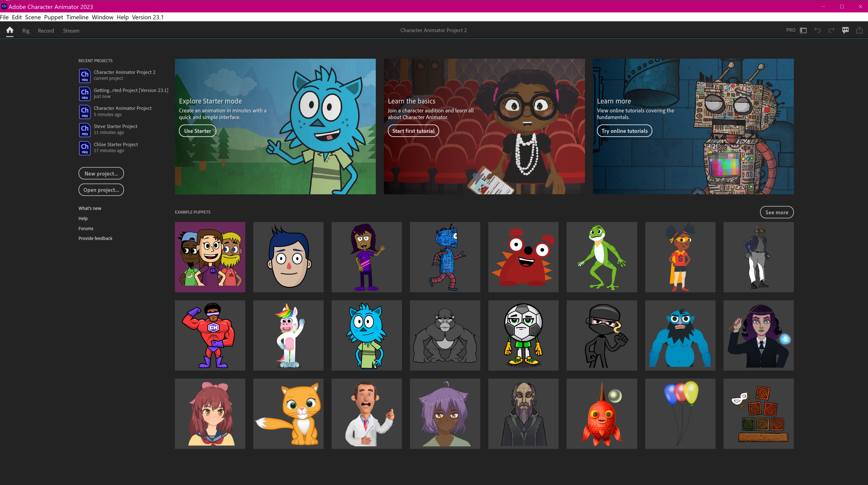Toggle the PRO mode label
This screenshot has height=485, width=868.
pyautogui.click(x=790, y=30)
